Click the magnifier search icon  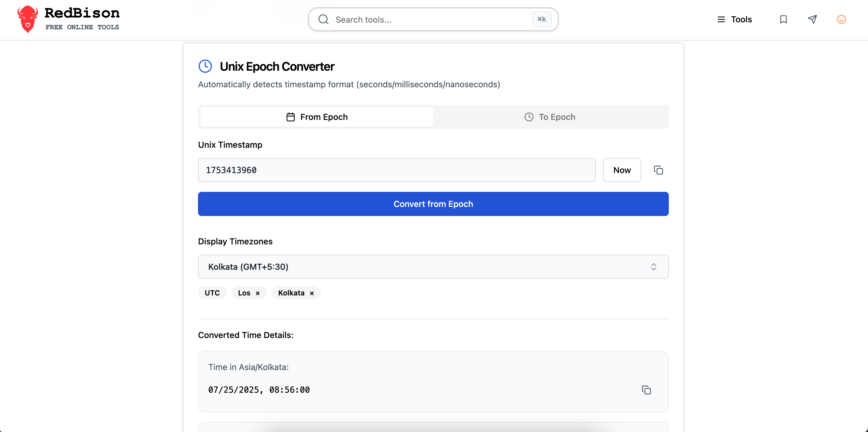pyautogui.click(x=324, y=20)
